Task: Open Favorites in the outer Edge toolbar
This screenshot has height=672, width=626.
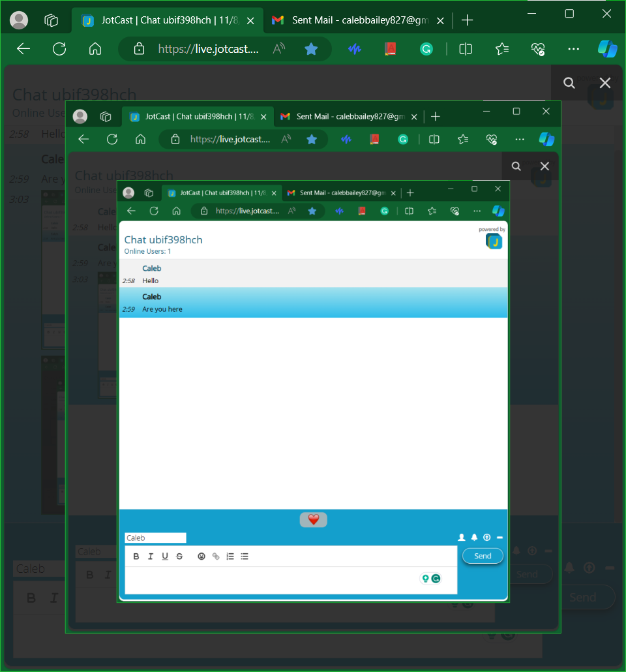Action: pyautogui.click(x=501, y=50)
